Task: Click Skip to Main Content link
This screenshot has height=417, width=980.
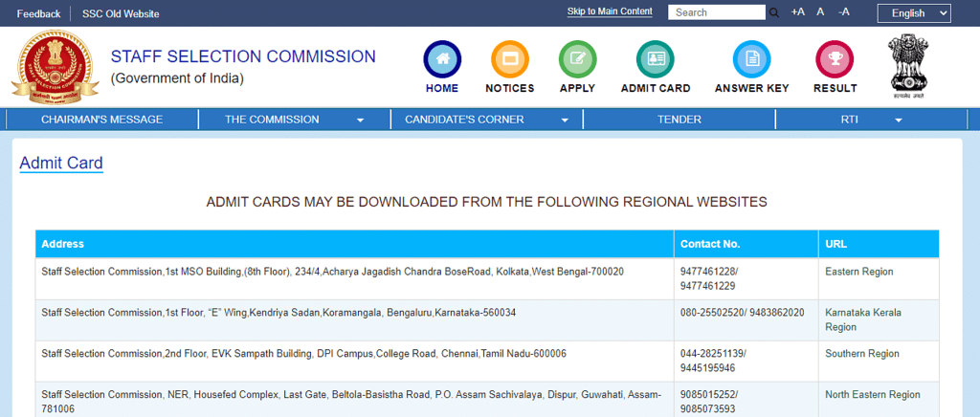Action: (610, 11)
